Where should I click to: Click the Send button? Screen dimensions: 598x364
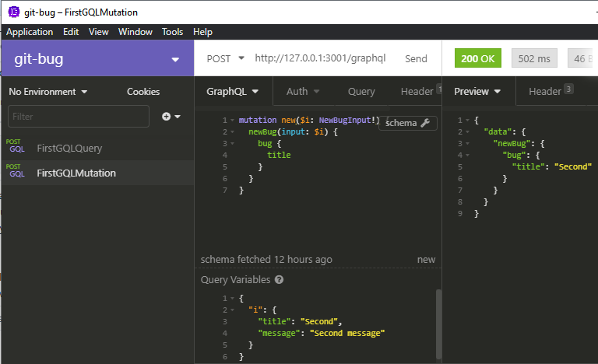pos(416,58)
